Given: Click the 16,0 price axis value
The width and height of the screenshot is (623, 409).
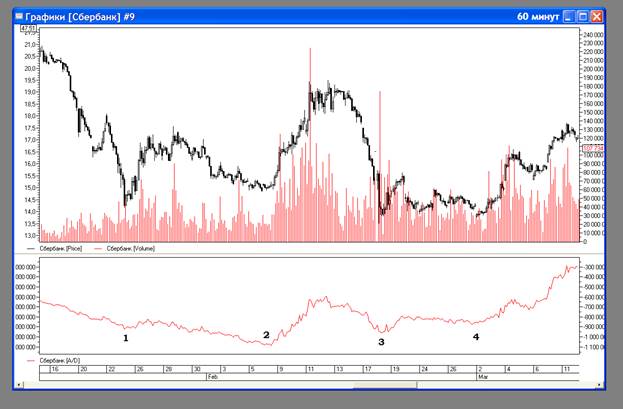Looking at the screenshot, I should pos(30,164).
